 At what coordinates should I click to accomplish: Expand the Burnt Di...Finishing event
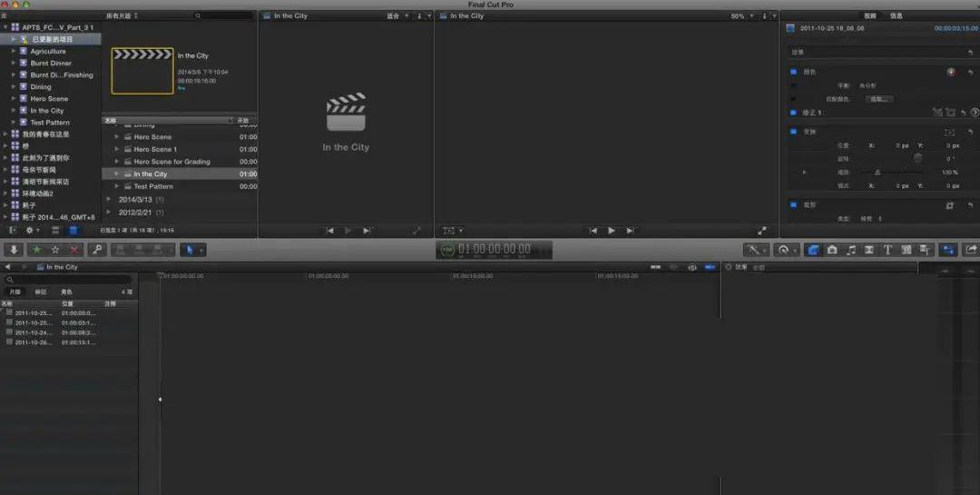point(14,75)
